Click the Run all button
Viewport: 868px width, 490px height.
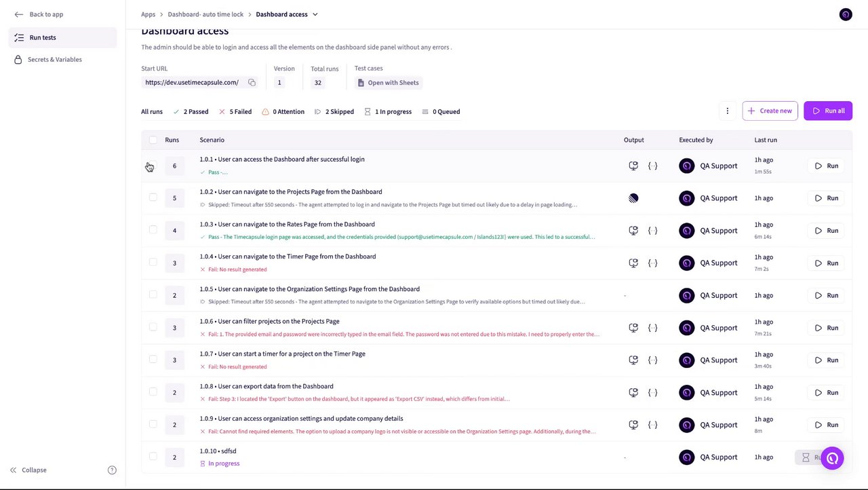[x=827, y=111]
